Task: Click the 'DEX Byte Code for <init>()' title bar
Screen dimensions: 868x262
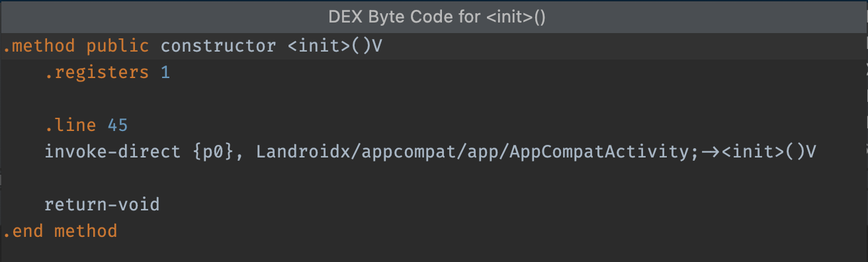Action: point(434,17)
